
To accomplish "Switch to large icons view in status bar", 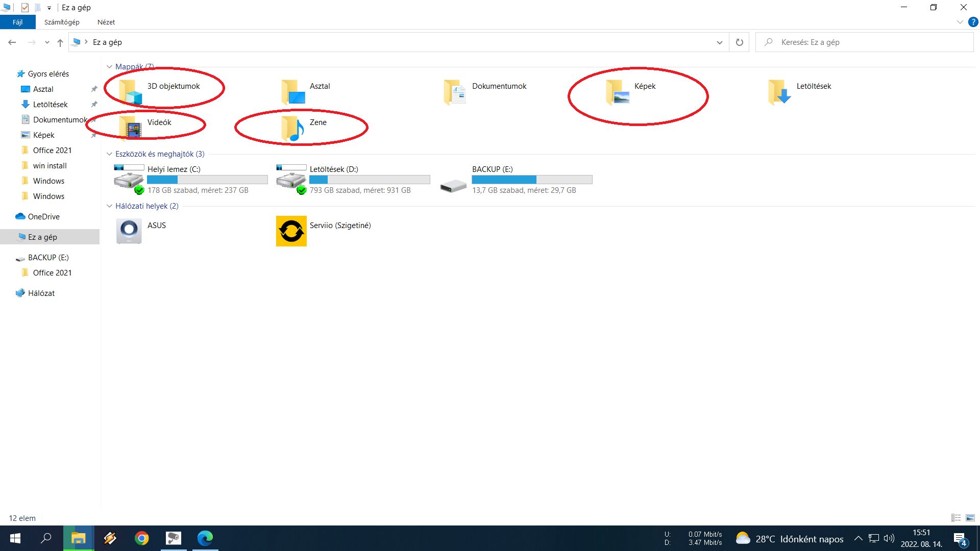I will coord(970,518).
